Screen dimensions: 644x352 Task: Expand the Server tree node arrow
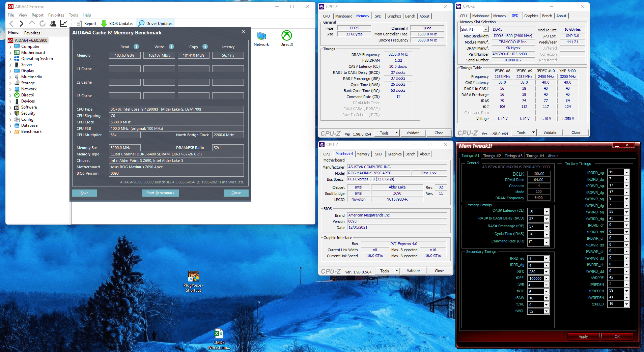coord(10,65)
